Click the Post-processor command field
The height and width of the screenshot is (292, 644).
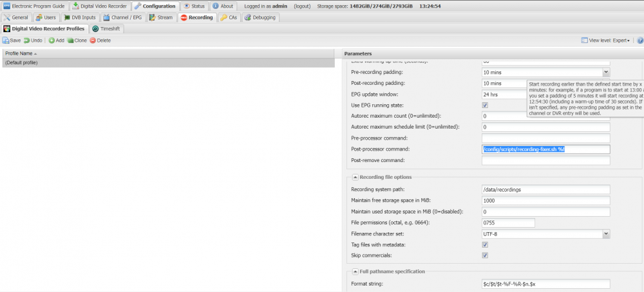tap(546, 149)
